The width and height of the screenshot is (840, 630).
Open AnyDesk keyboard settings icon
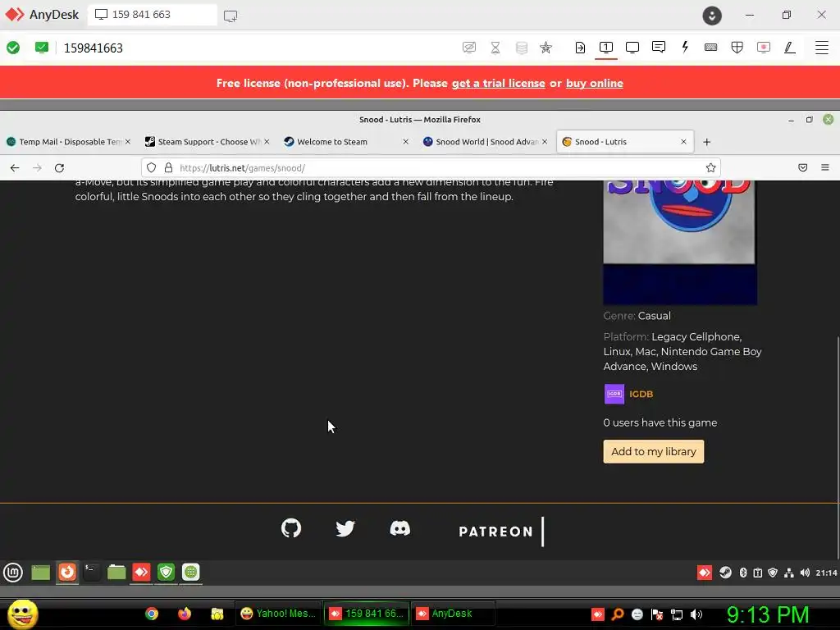711,48
